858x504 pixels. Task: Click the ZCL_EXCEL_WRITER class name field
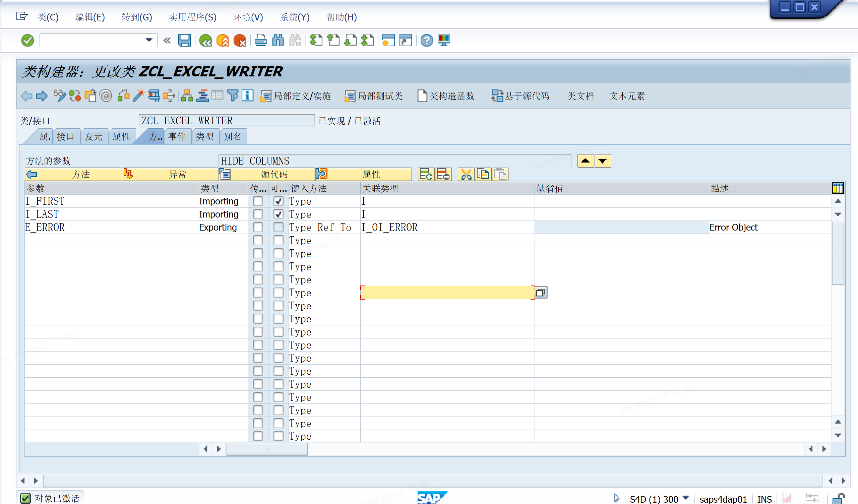tap(227, 121)
